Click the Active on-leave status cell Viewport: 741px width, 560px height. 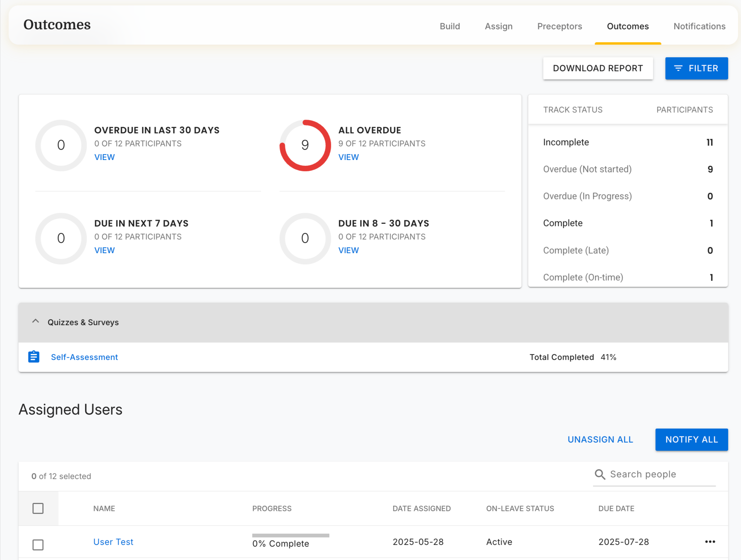coord(499,542)
